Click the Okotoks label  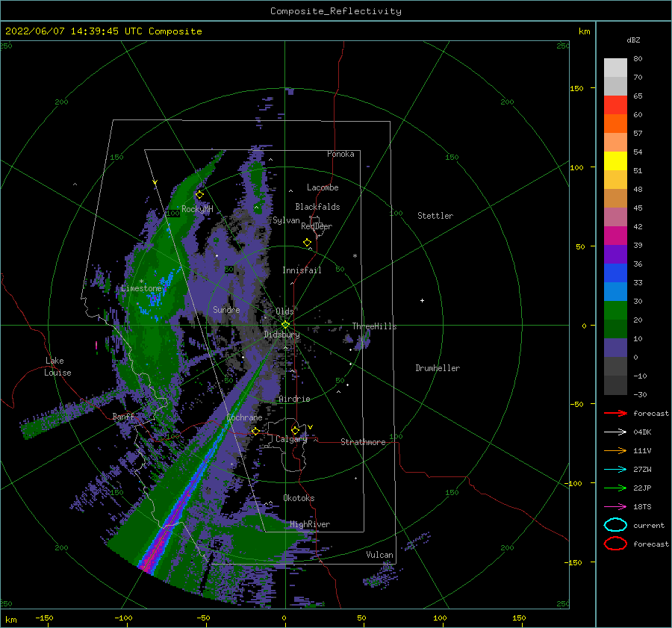(299, 498)
